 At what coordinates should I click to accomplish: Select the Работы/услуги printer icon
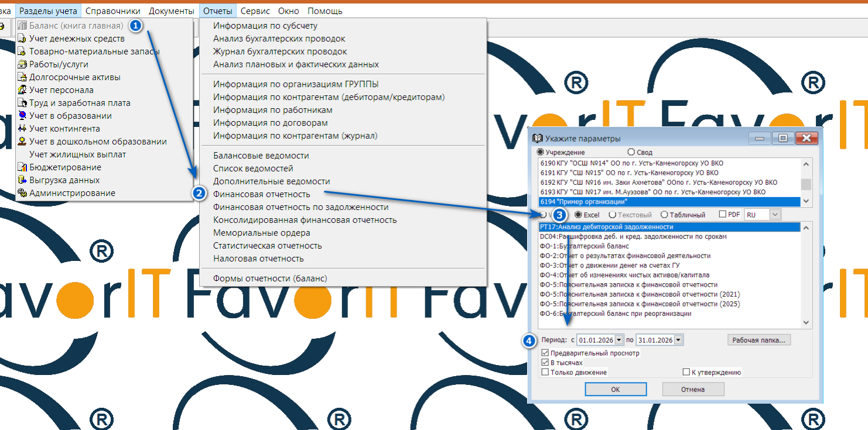click(22, 64)
